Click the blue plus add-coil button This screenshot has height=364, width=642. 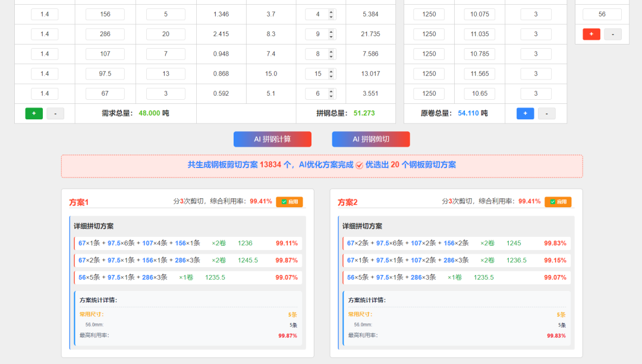[525, 113]
